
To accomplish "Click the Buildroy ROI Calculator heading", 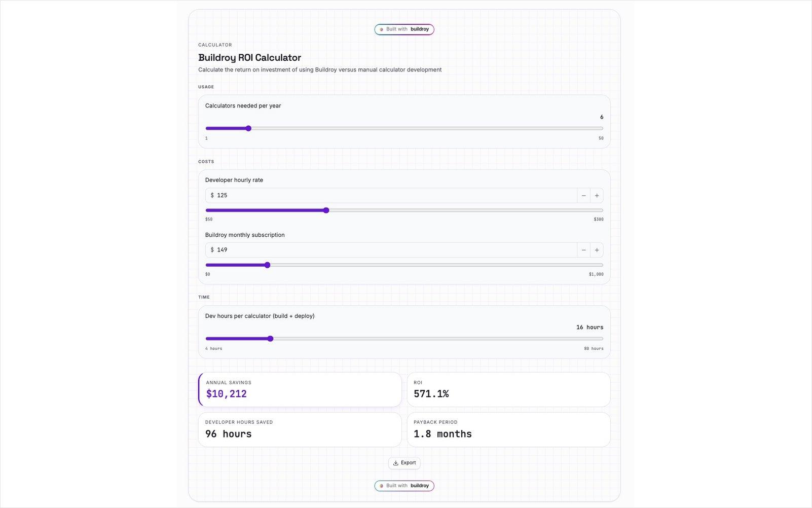I will [249, 58].
